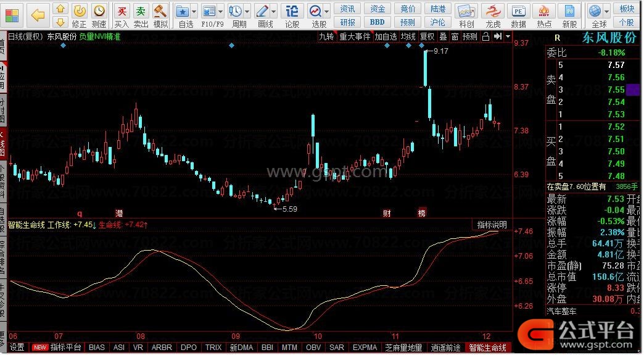Switch to the 芝麻里地里 indicator tab
Viewport: 644px width, 355px height.
403,348
